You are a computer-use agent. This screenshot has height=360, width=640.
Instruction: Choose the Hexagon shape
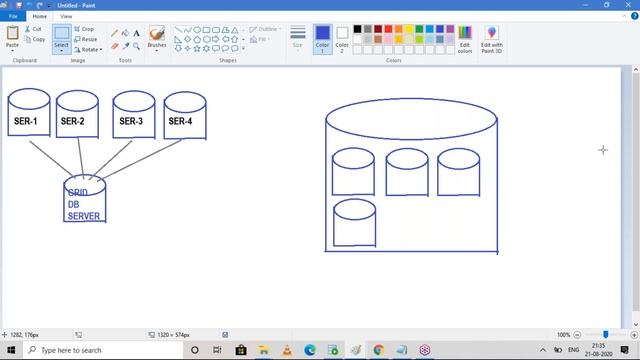pyautogui.click(x=206, y=39)
